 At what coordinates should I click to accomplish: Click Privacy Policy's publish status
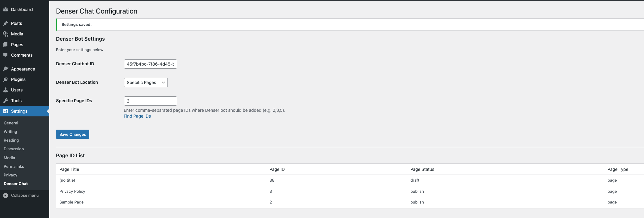coord(417,191)
